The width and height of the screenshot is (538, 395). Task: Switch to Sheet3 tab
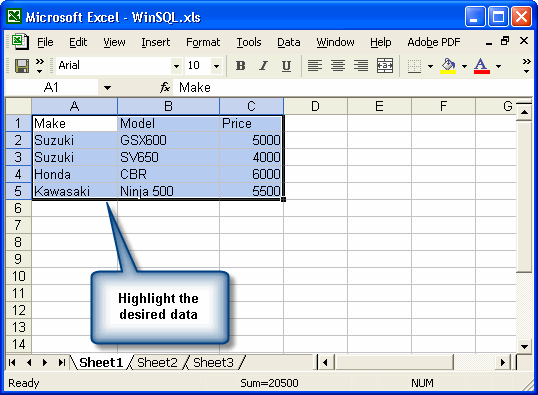[213, 362]
